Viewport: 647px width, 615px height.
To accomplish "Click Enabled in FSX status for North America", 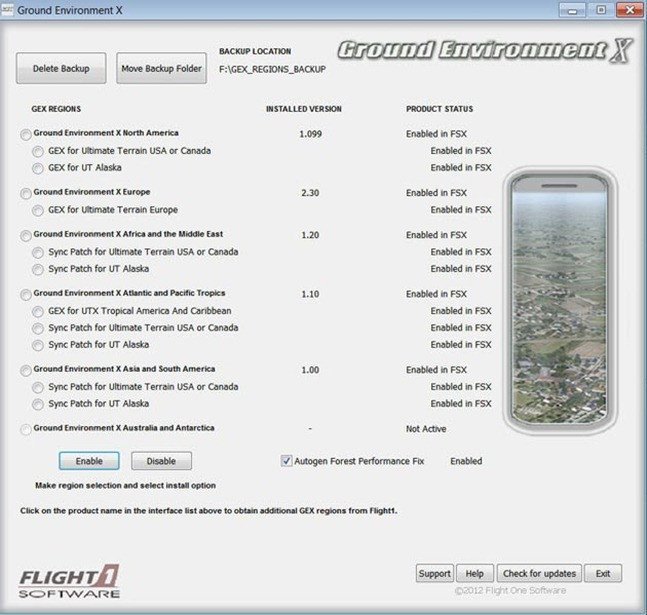I will tap(436, 134).
